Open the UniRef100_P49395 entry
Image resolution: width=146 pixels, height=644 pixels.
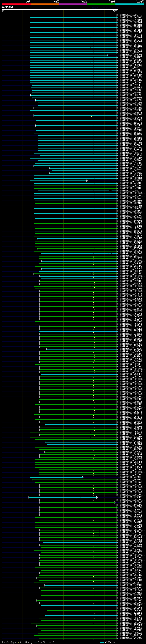point(131,545)
